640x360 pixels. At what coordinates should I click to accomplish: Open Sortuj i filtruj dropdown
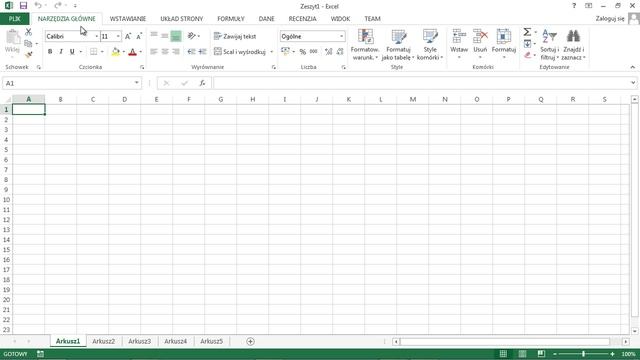549,45
